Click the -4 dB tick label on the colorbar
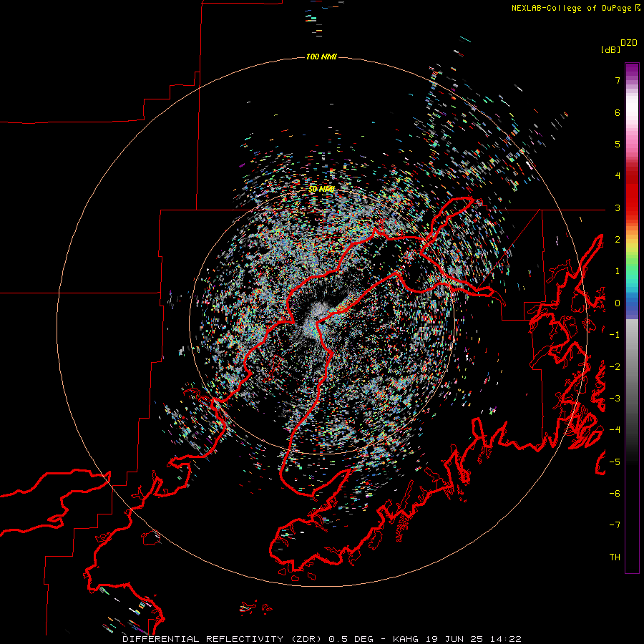This screenshot has height=644, width=644. (615, 430)
